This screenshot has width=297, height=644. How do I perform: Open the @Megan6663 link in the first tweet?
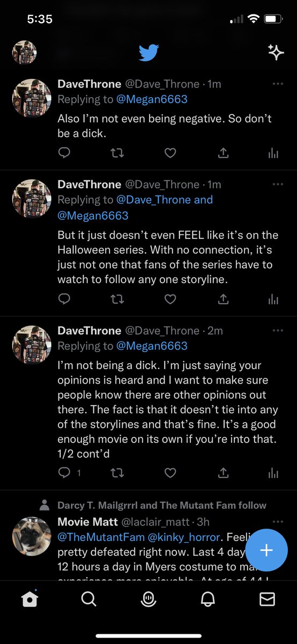click(x=152, y=99)
